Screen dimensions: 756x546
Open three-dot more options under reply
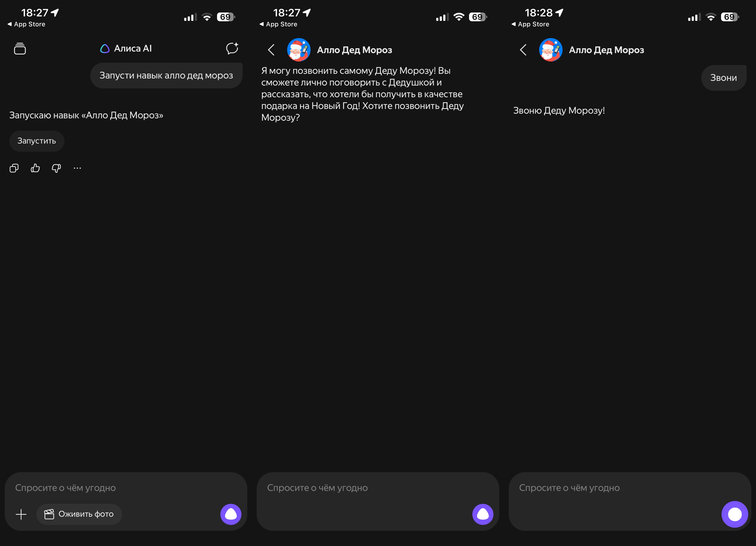[77, 168]
